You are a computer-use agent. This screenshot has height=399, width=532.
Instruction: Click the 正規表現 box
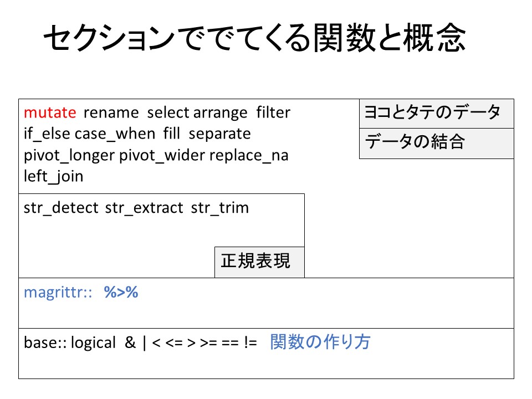(x=259, y=262)
